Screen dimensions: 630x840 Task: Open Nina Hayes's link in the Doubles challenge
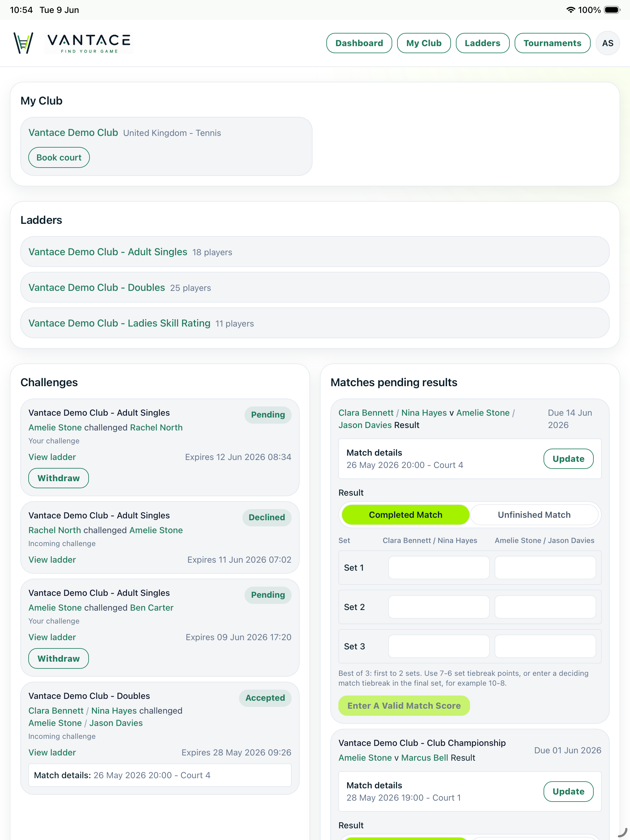pos(114,711)
